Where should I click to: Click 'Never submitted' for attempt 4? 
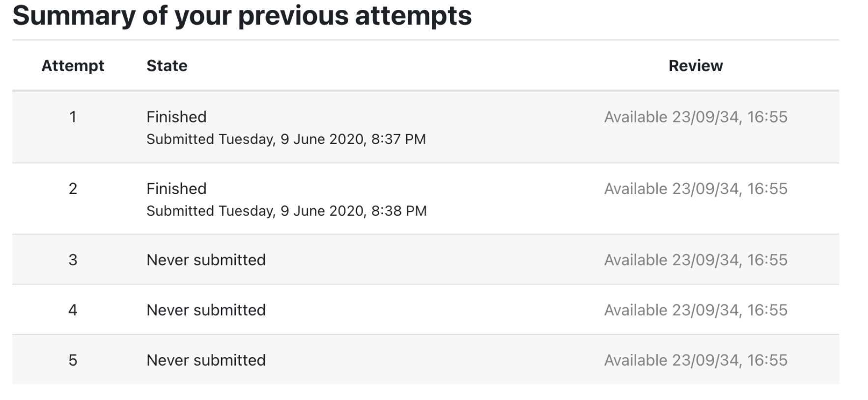[x=206, y=310]
